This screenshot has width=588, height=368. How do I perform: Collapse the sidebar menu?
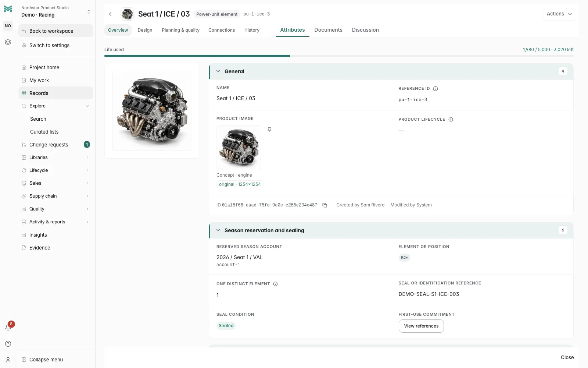(x=56, y=360)
